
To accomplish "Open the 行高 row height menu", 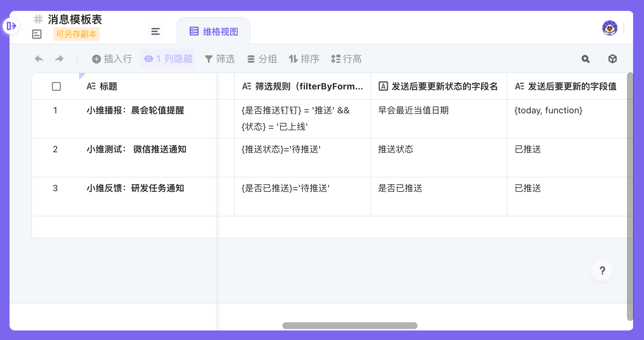I will pos(346,59).
